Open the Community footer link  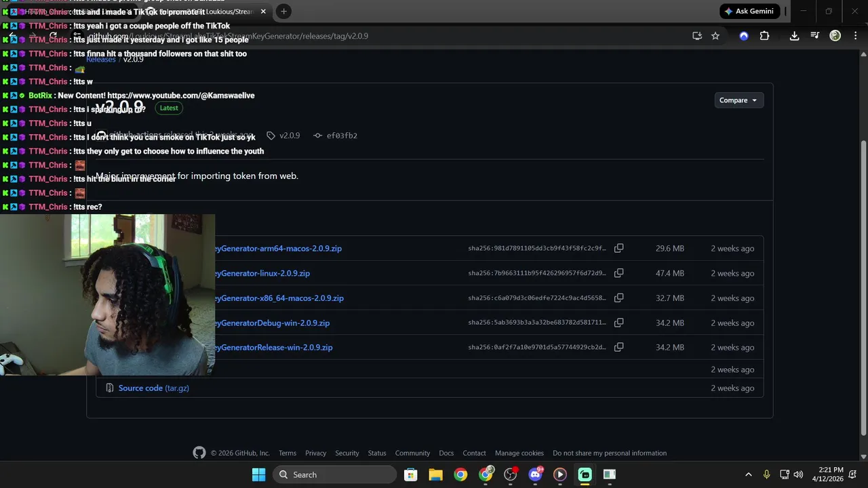click(412, 453)
